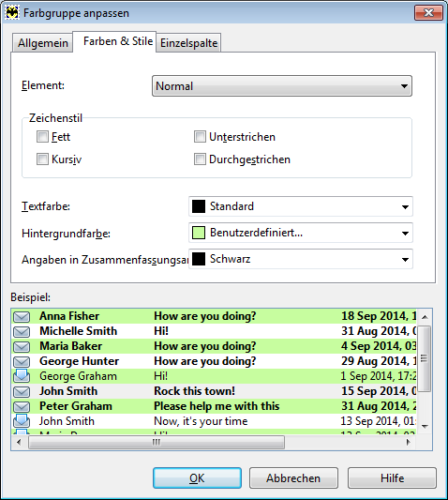Click the opened-mail icon beside John Smith's 'Now, it's your time'

coord(22,421)
